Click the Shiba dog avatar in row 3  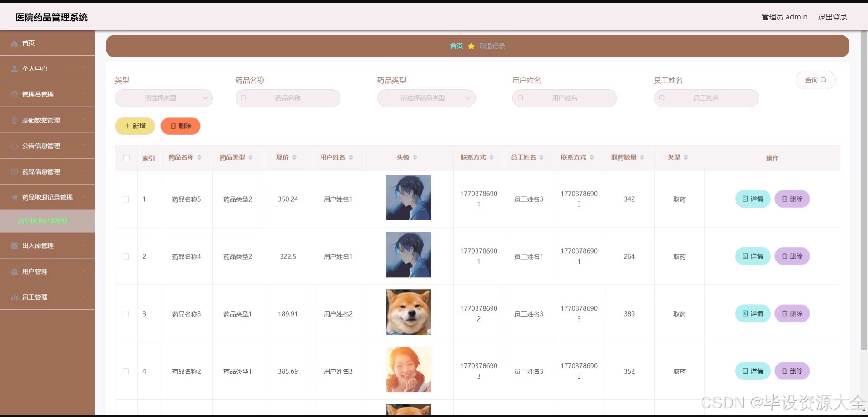pos(409,313)
